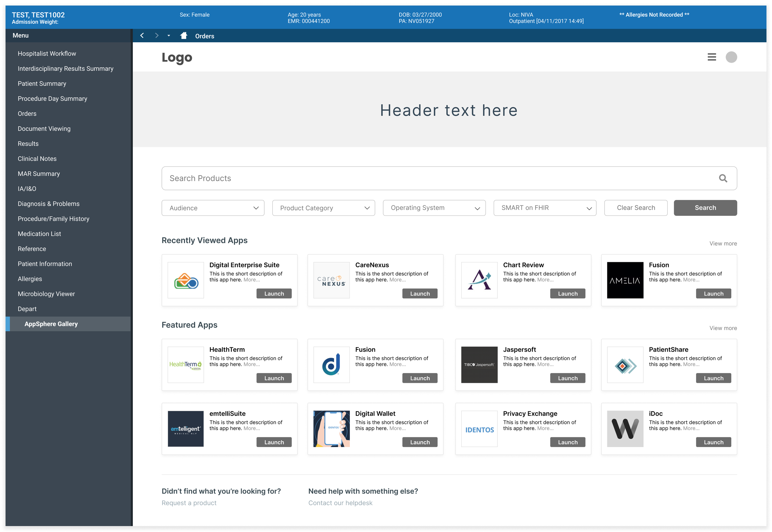Click the forward navigation arrow

(157, 36)
